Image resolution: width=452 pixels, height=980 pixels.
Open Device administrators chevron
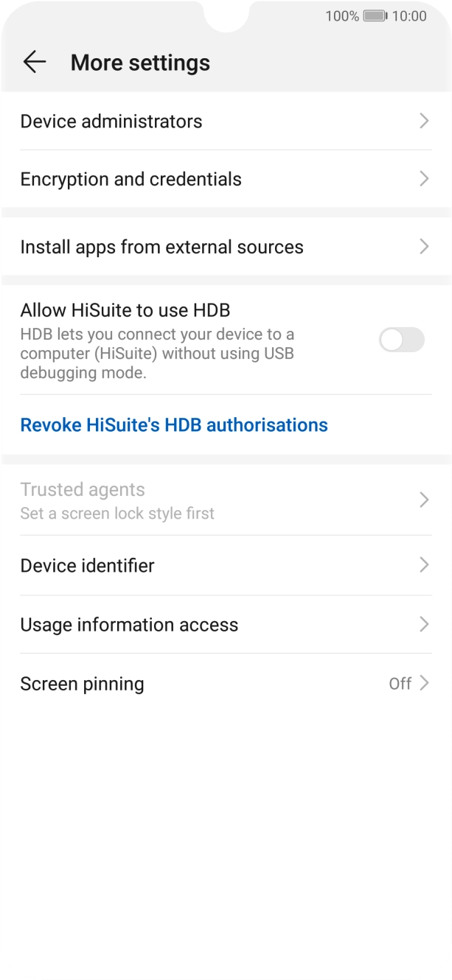[x=424, y=121]
